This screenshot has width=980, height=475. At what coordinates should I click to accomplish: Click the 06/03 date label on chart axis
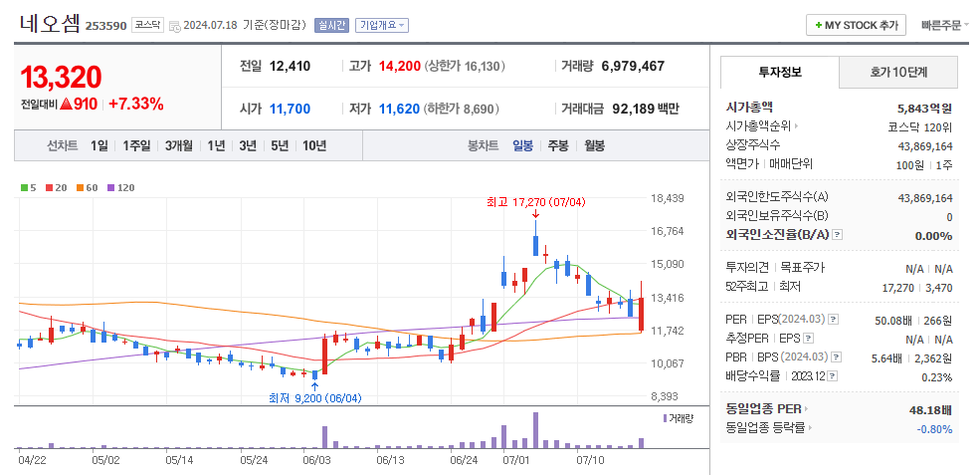point(316,460)
